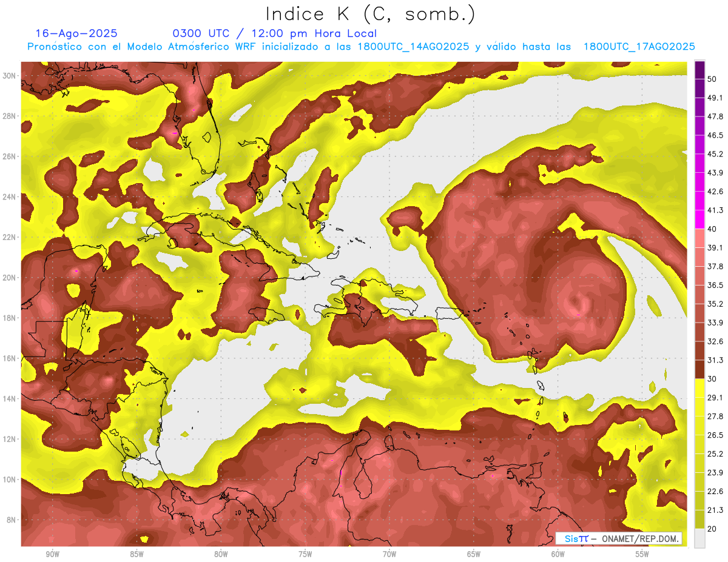Screen dimensions: 728x562
Task: Click the 80W longitude axis label
Action: pyautogui.click(x=221, y=554)
